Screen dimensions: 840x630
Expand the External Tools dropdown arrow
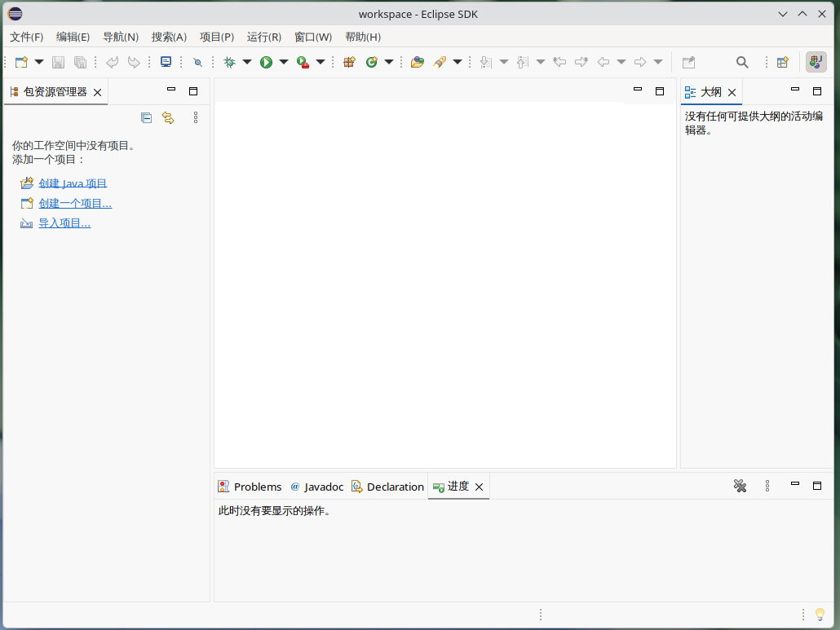click(321, 62)
